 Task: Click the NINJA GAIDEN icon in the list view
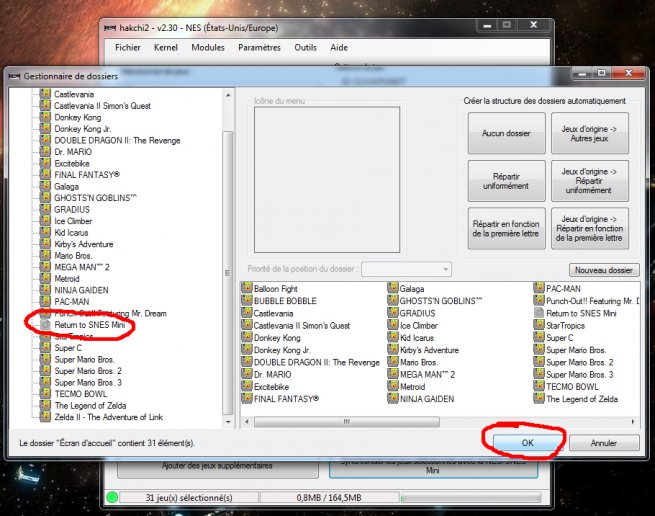(393, 398)
